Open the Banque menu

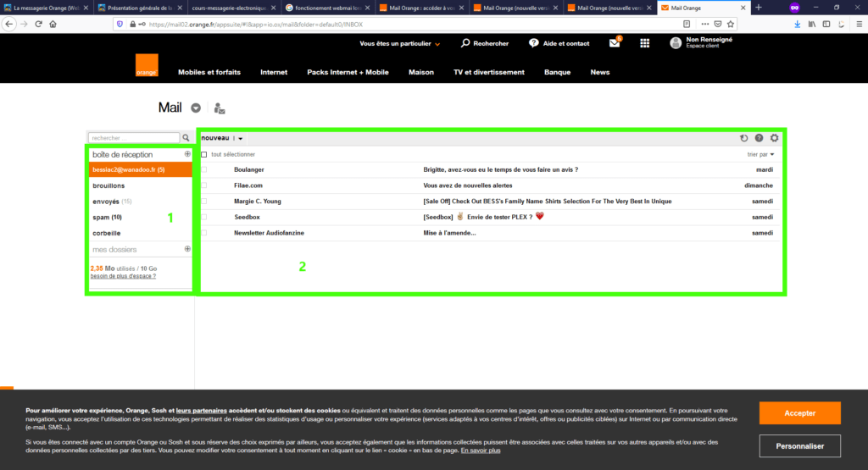[x=558, y=73]
